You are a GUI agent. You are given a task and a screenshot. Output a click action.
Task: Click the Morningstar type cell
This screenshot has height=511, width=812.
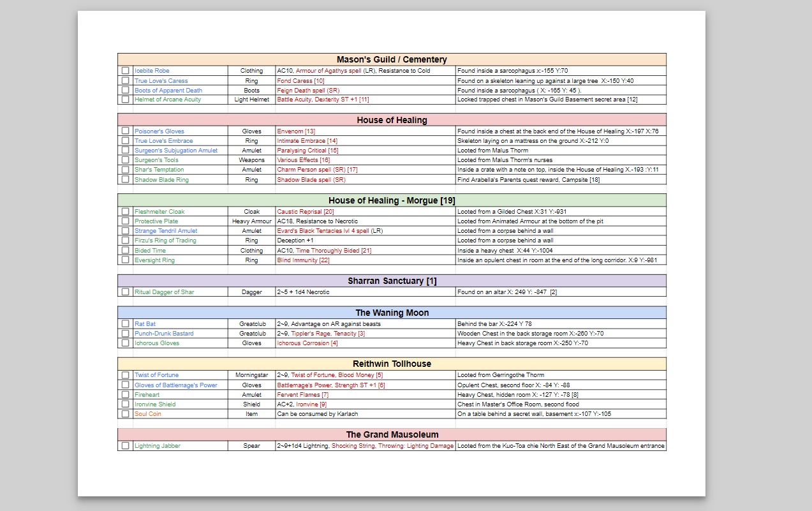pyautogui.click(x=251, y=375)
